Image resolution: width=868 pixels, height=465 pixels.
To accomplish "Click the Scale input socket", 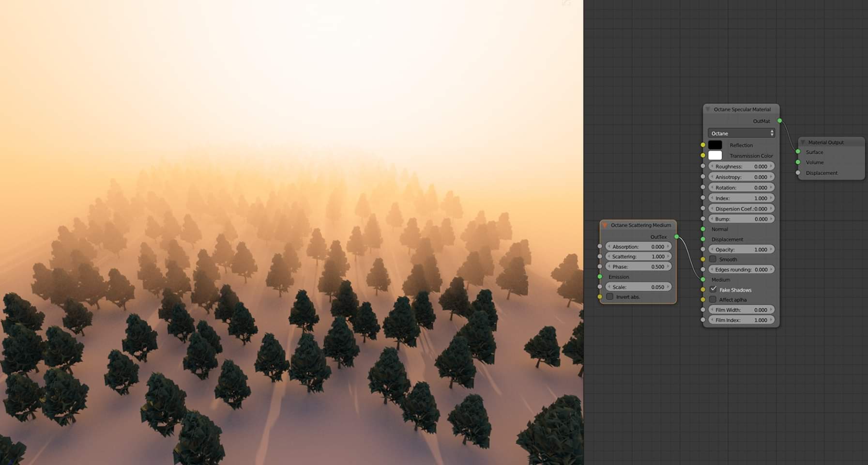I will 600,287.
